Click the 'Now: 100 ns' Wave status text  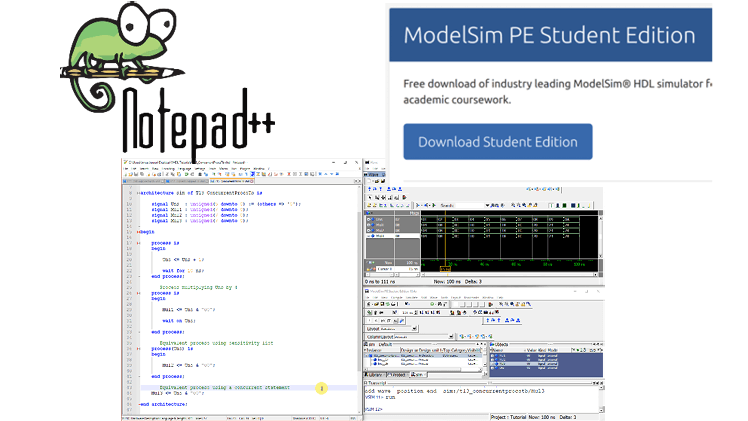[447, 282]
